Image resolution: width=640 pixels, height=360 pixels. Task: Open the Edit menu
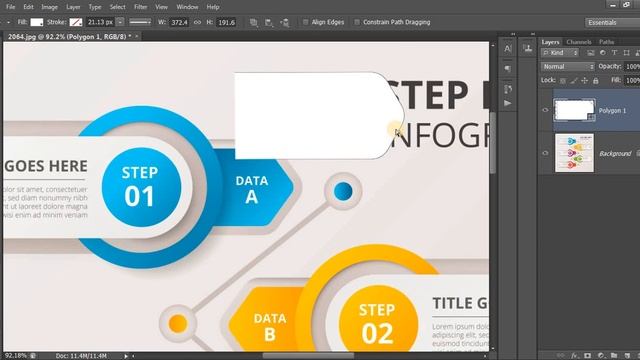[x=28, y=7]
